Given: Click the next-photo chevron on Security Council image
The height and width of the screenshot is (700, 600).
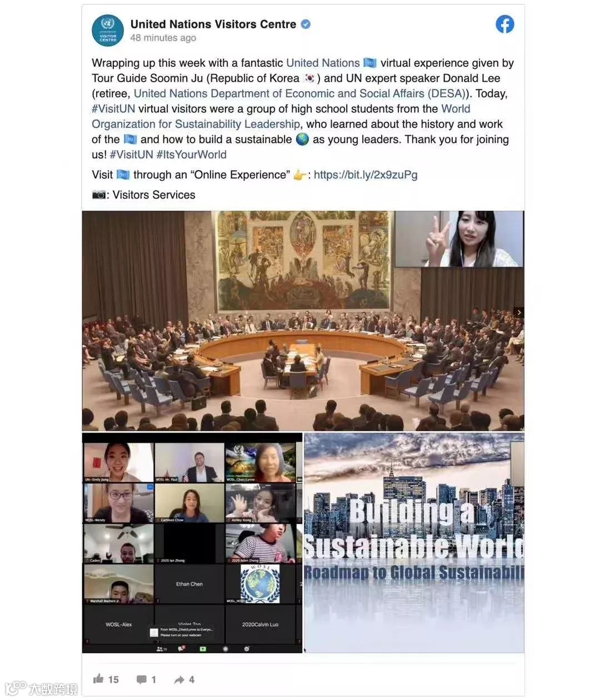Looking at the screenshot, I should point(519,312).
